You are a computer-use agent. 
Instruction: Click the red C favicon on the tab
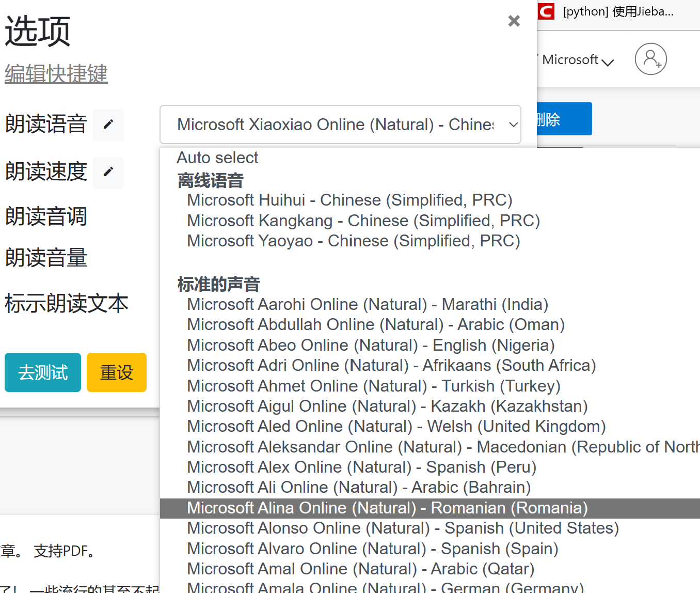(x=546, y=11)
